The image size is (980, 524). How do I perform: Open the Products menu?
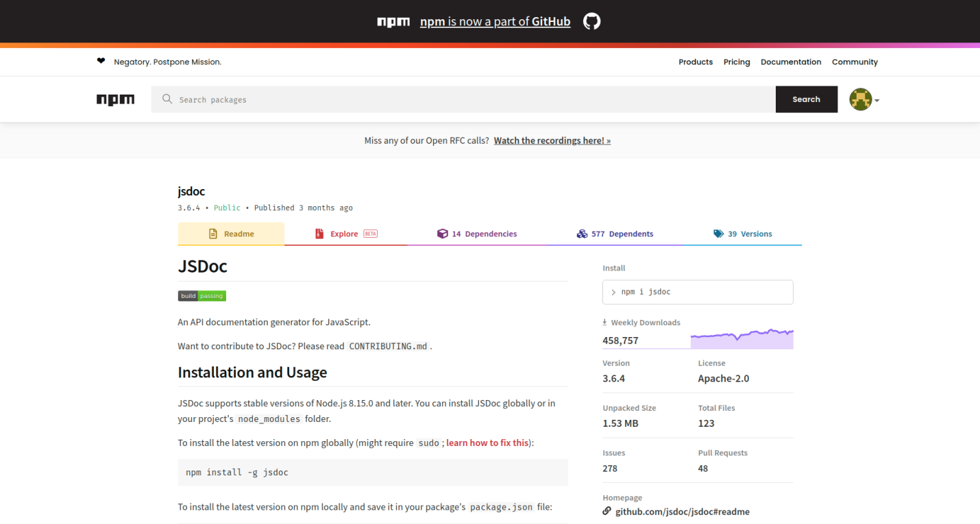pyautogui.click(x=696, y=62)
